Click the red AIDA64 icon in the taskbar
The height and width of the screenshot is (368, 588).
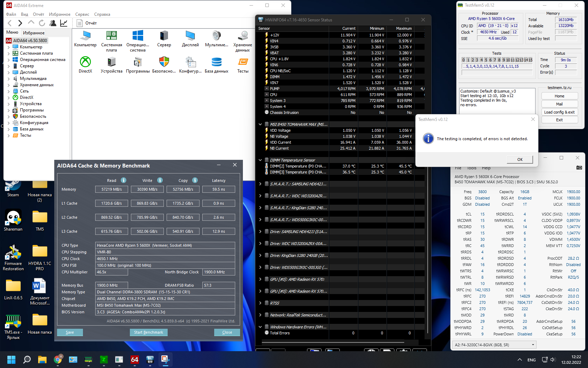tap(135, 360)
